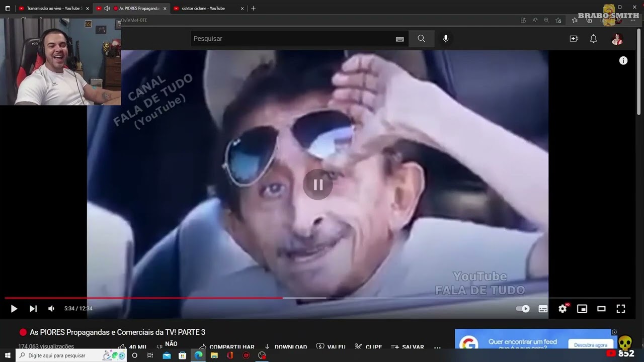Switch to miniplayer mode
Viewport: 644px width, 362px height.
coord(582,309)
